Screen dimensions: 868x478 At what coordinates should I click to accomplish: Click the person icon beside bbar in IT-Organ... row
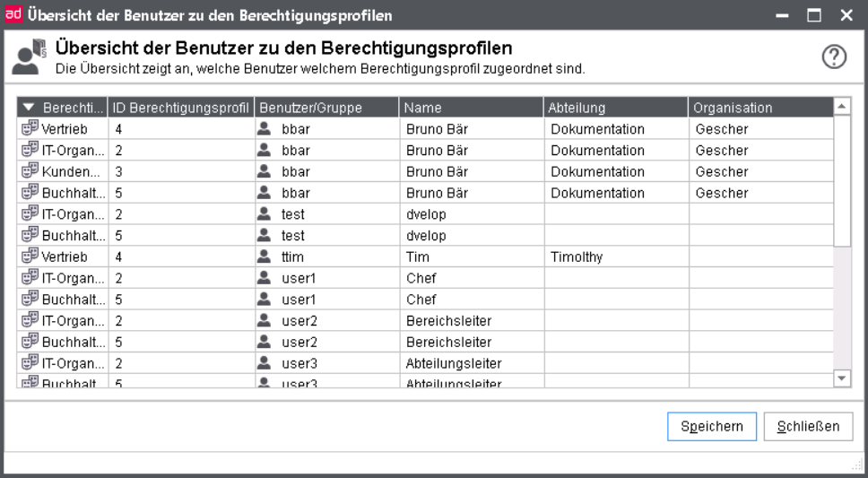click(x=265, y=150)
